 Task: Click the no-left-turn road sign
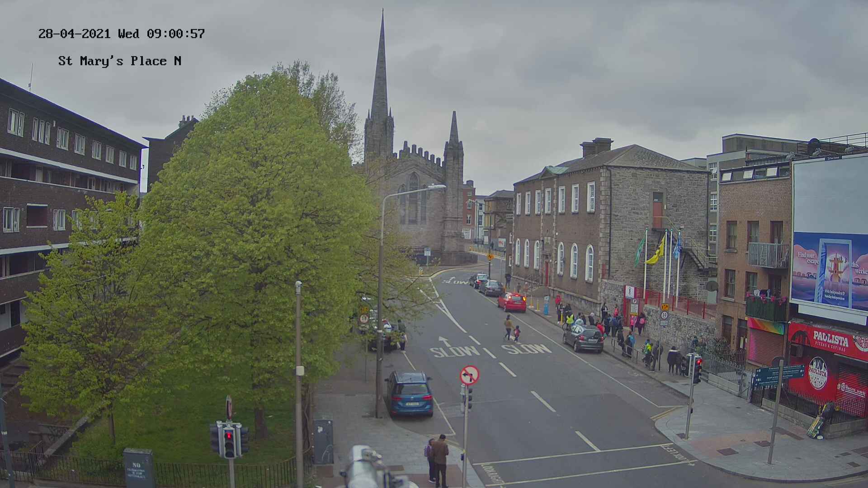(470, 375)
